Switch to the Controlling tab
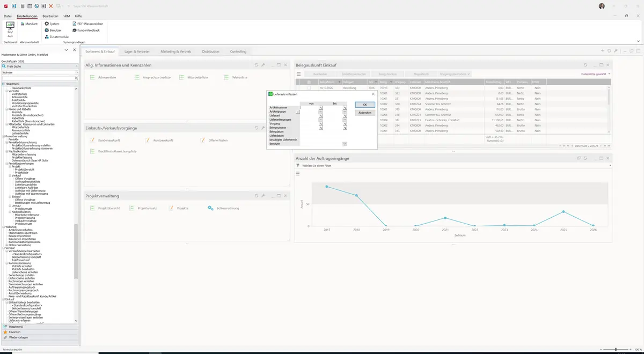This screenshot has height=354, width=644. tap(238, 51)
